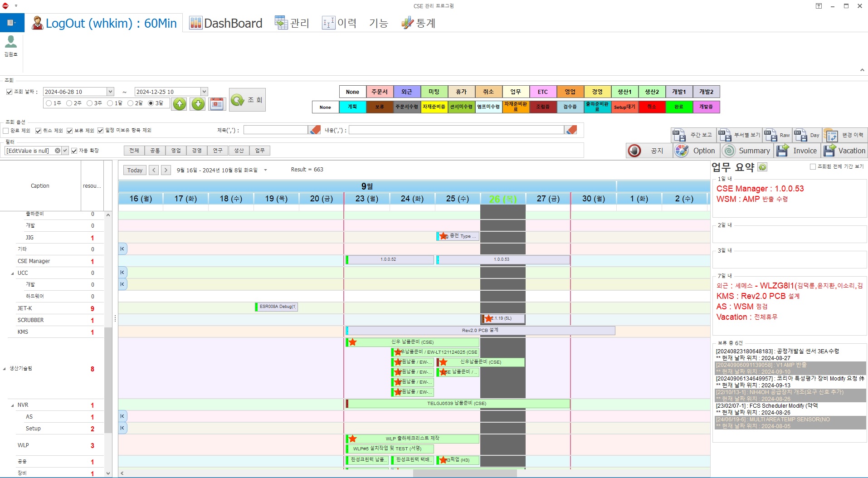Click the Today button
Screen dimensions: 868x478
tap(135, 170)
